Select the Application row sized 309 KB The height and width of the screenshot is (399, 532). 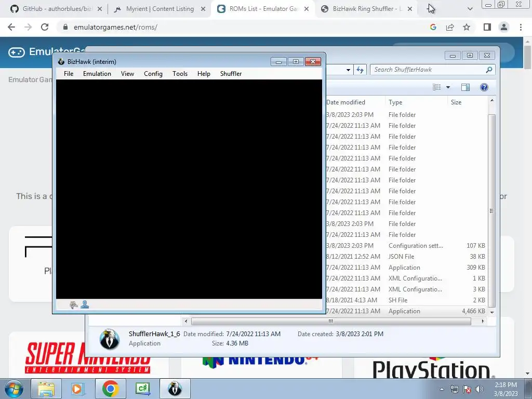[406, 268]
